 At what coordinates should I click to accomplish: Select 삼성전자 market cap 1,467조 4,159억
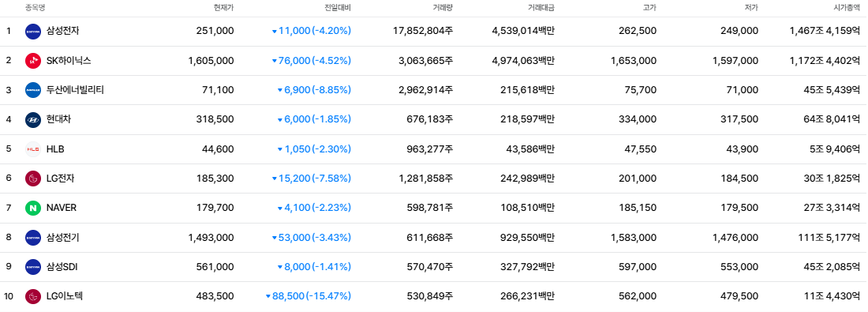(x=825, y=31)
